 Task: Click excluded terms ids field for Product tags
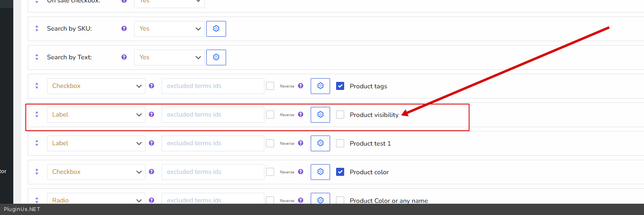coord(212,86)
